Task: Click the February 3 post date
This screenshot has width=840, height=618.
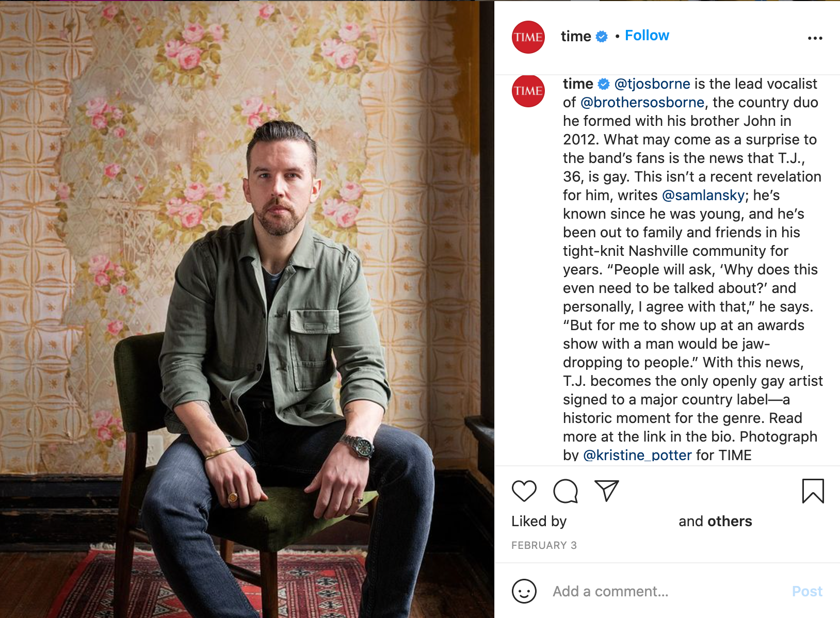Action: pos(544,545)
